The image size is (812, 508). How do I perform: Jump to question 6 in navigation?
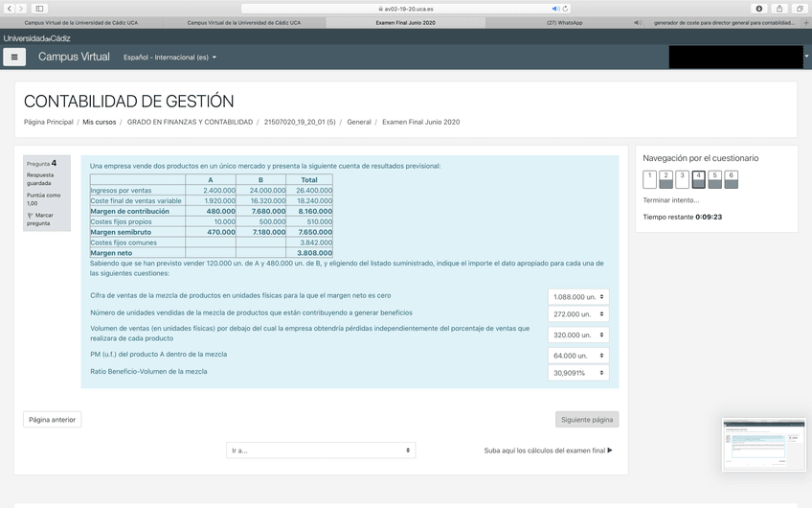732,179
